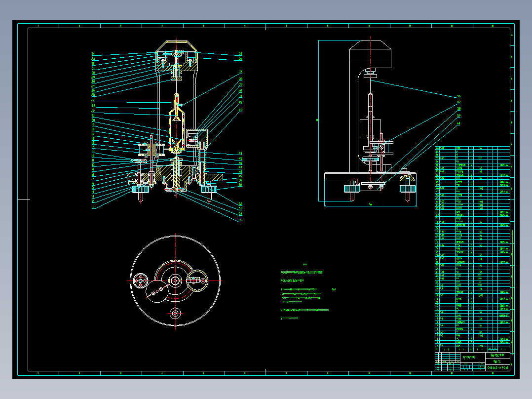532x399 pixels.
Task: Click side-view callout number 59
Action: pos(459,116)
